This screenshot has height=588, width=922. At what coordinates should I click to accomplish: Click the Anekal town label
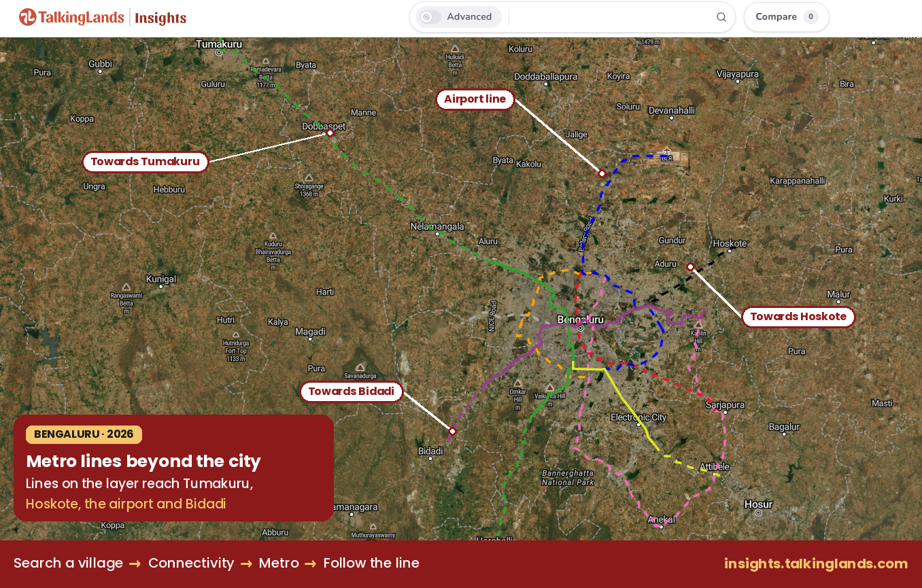pos(662,519)
